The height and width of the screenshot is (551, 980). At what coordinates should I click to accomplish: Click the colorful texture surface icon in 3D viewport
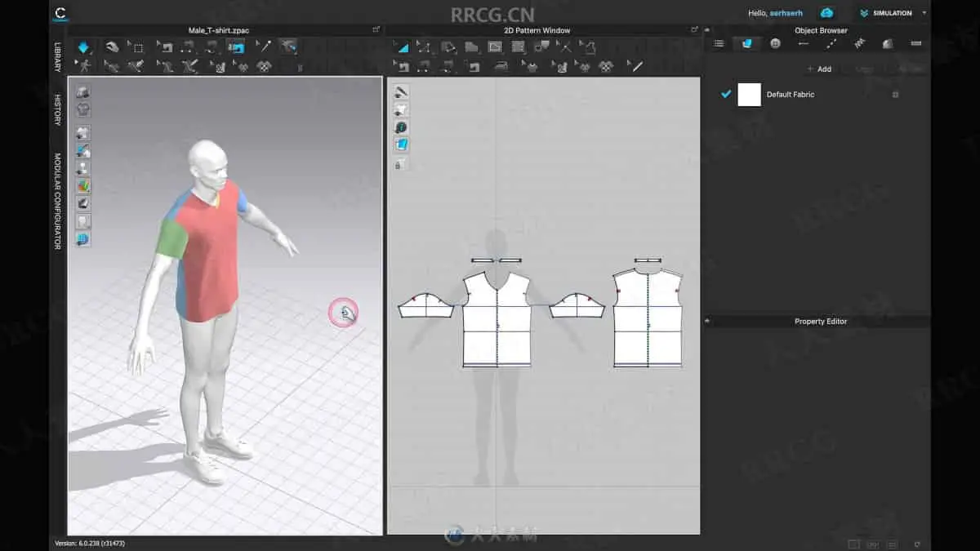(82, 185)
